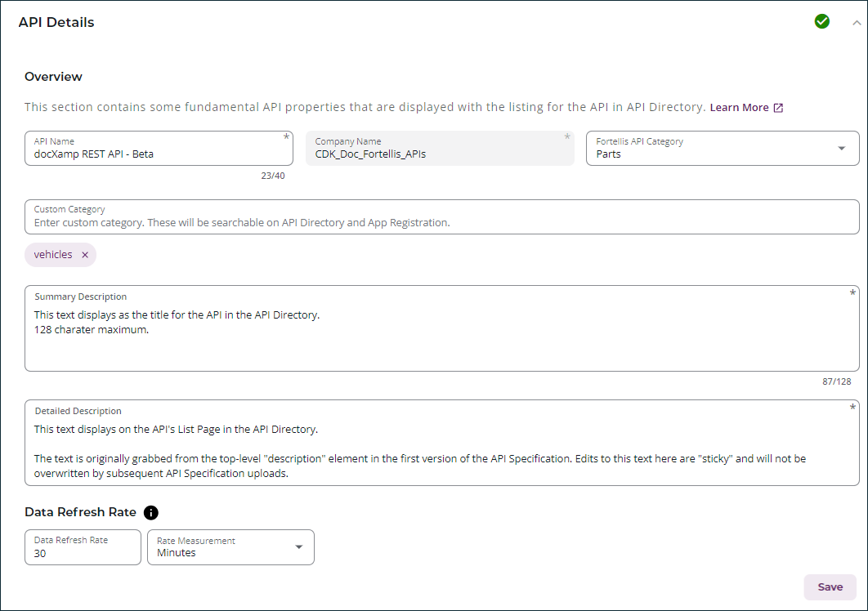Image resolution: width=868 pixels, height=611 pixels.
Task: Click the API Details heading
Action: [56, 22]
